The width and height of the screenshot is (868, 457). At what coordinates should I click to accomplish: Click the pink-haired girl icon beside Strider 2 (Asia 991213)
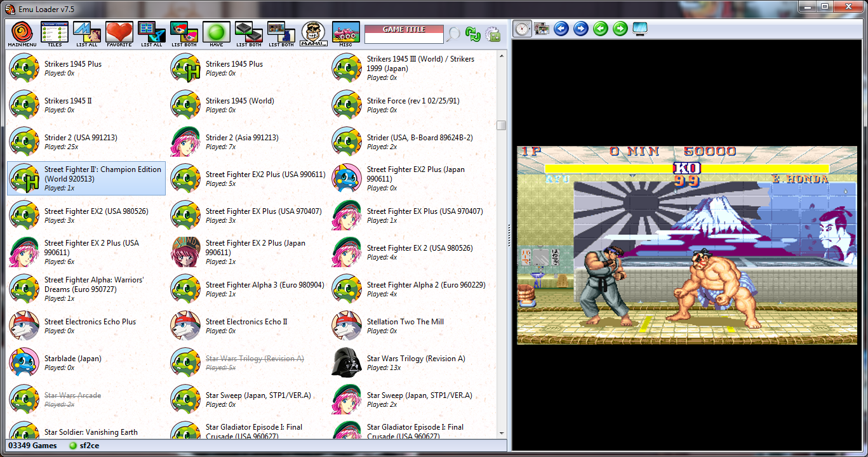click(185, 142)
